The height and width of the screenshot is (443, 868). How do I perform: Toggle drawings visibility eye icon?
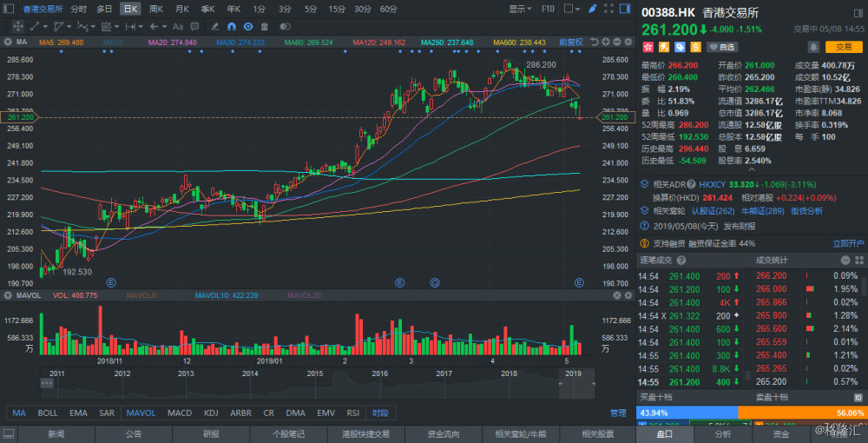[248, 26]
